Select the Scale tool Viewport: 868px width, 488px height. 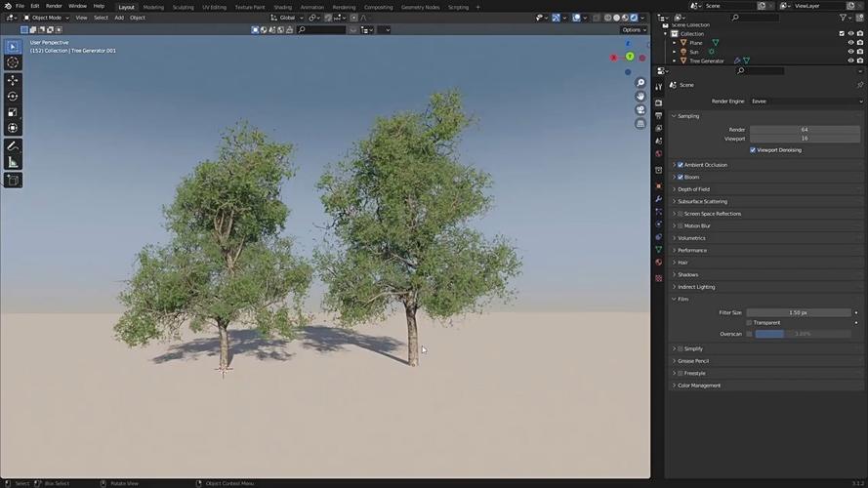(x=13, y=112)
